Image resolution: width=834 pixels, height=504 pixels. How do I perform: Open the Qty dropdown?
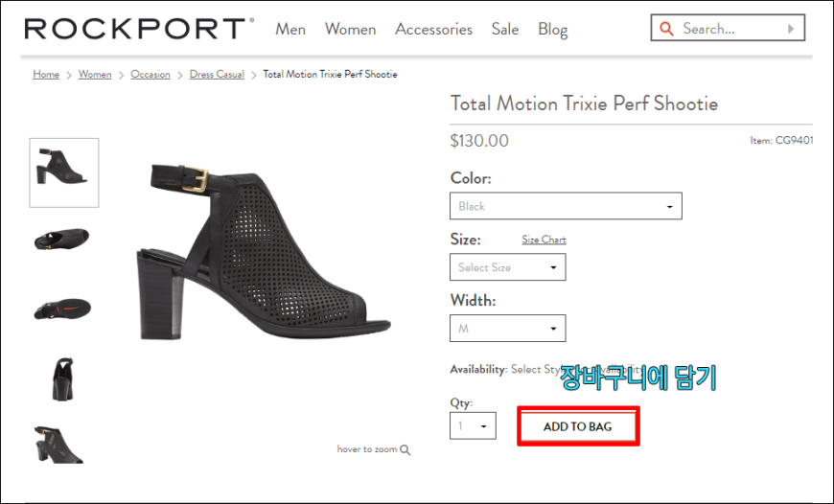473,425
